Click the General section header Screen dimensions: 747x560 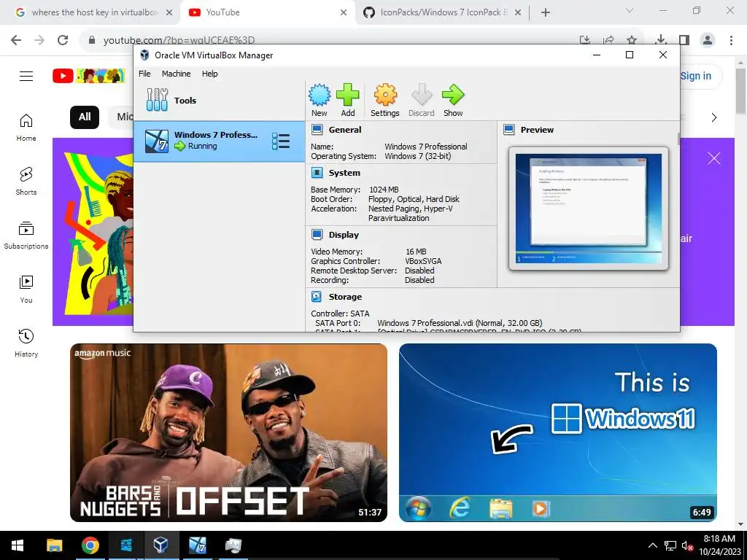pos(345,130)
